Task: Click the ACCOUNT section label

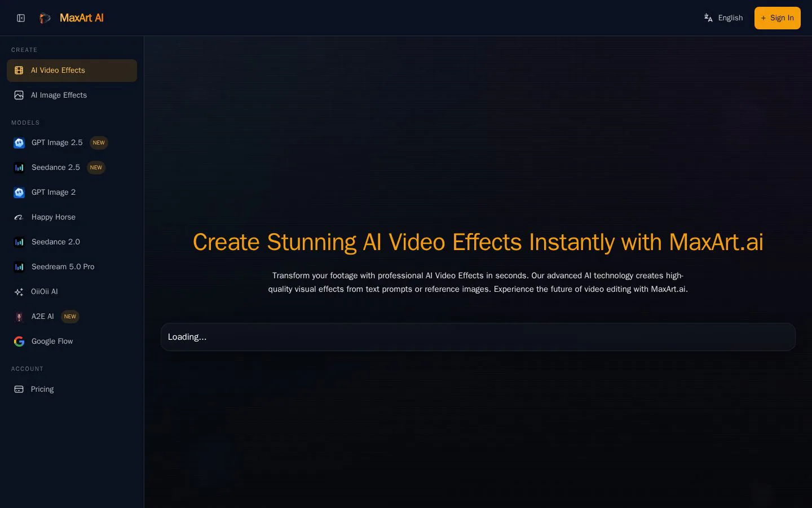Action: [x=27, y=369]
